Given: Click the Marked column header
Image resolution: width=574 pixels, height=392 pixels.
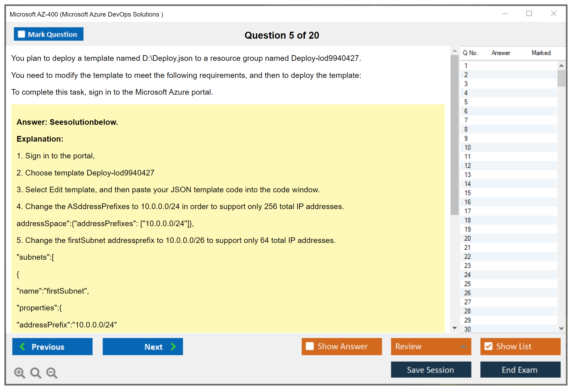Looking at the screenshot, I should [541, 53].
